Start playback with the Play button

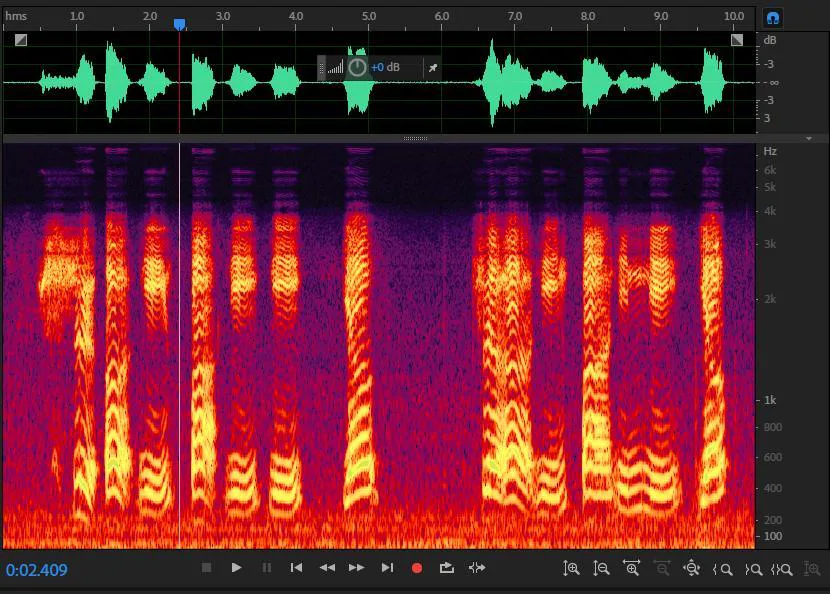click(237, 568)
